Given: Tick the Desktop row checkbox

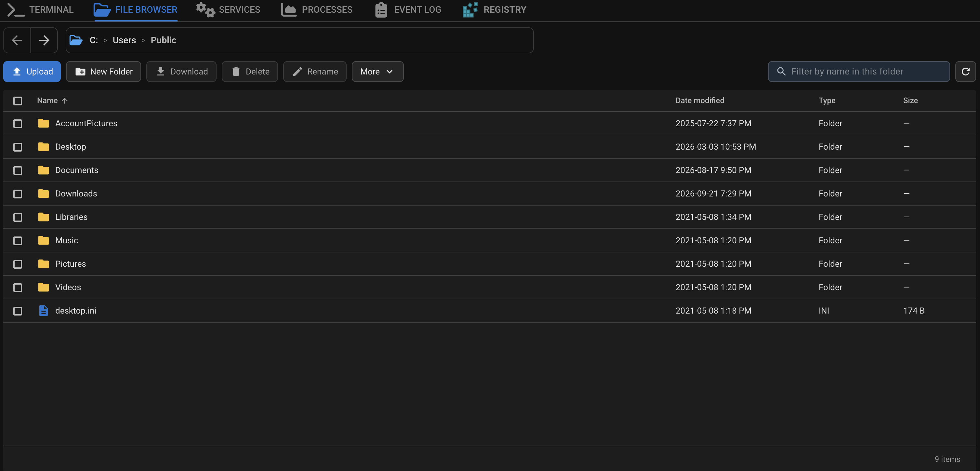Looking at the screenshot, I should 18,147.
